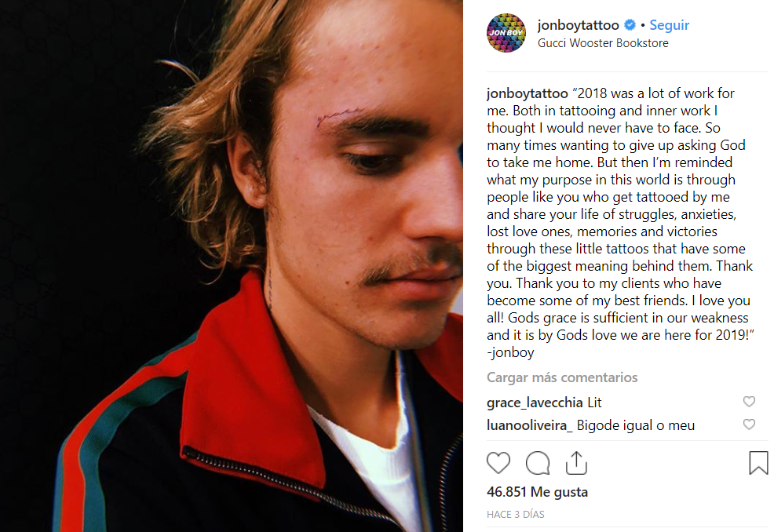Open comment bubble icon under the post
Image resolution: width=774 pixels, height=532 pixels.
coord(538,463)
